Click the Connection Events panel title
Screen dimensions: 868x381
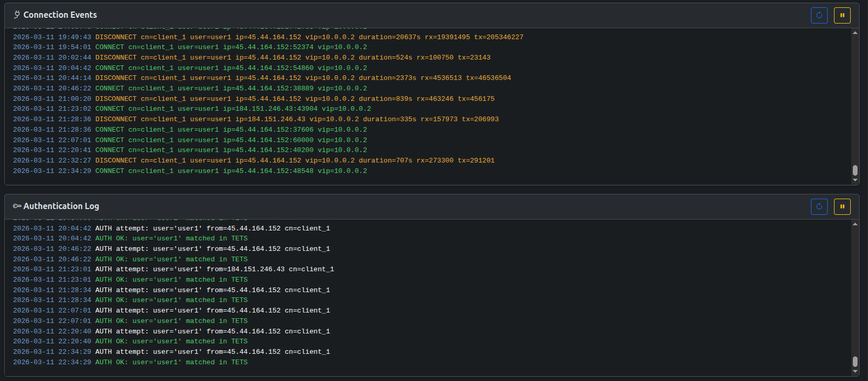60,15
